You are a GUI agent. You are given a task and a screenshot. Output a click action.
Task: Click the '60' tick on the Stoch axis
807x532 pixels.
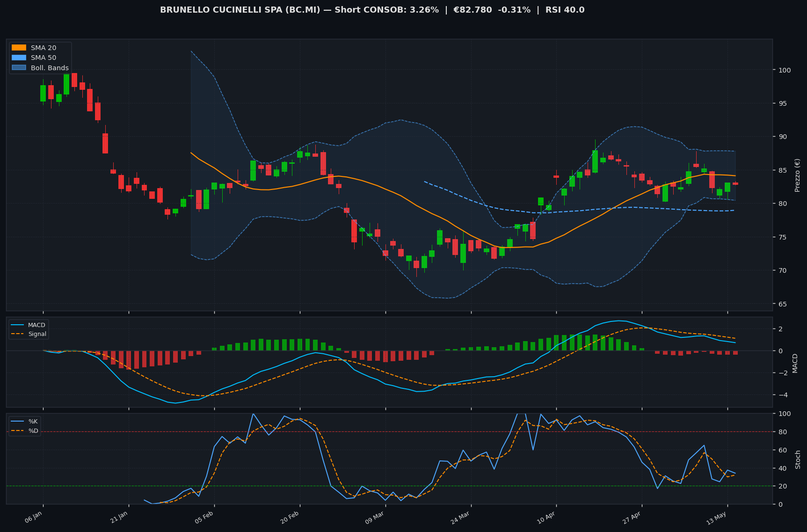tap(782, 450)
